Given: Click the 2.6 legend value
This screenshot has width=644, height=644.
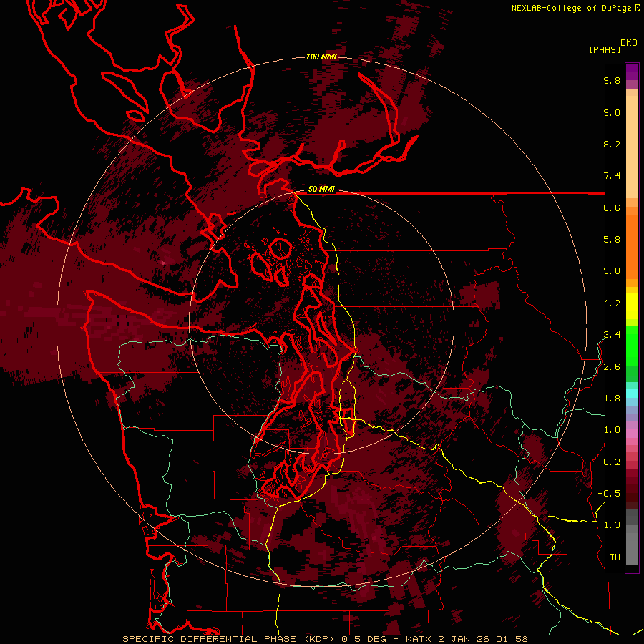Looking at the screenshot, I should (612, 367).
